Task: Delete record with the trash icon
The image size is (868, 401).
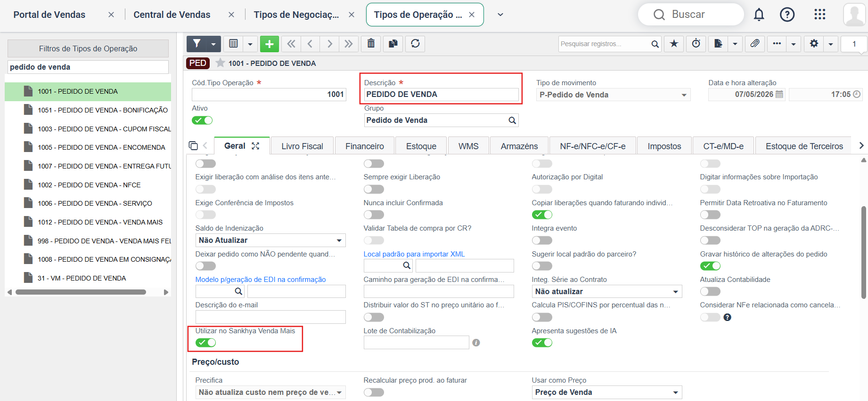Action: [371, 44]
